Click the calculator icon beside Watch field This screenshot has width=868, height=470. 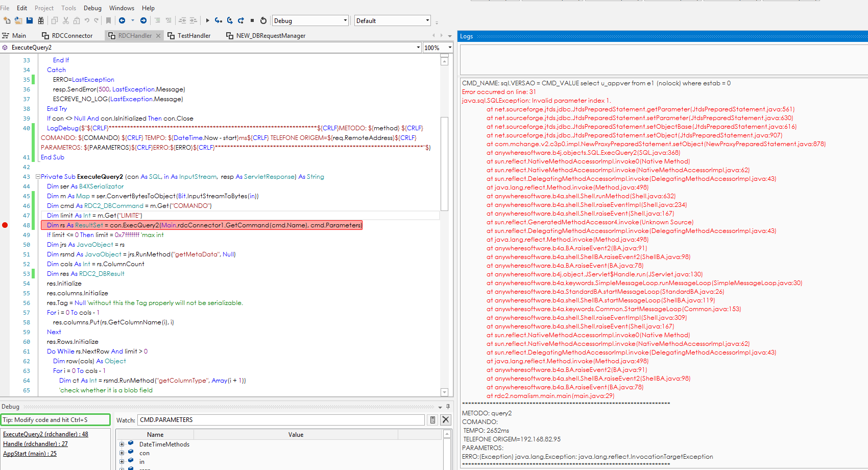click(432, 420)
